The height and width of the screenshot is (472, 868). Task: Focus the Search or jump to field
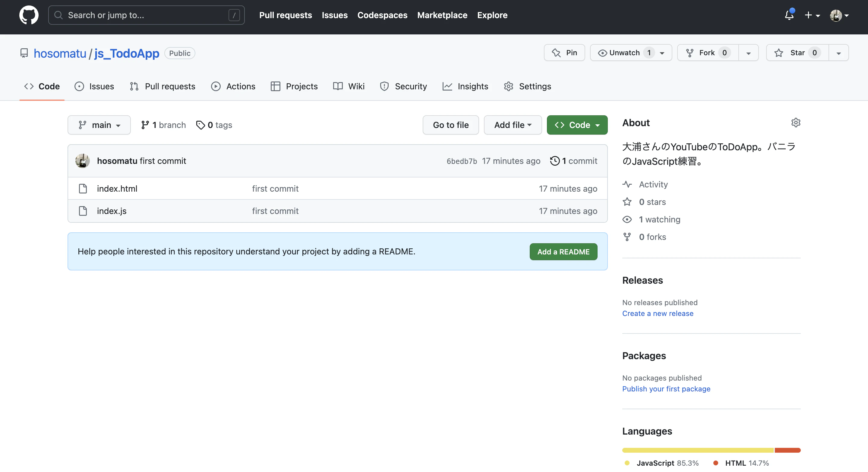click(146, 15)
